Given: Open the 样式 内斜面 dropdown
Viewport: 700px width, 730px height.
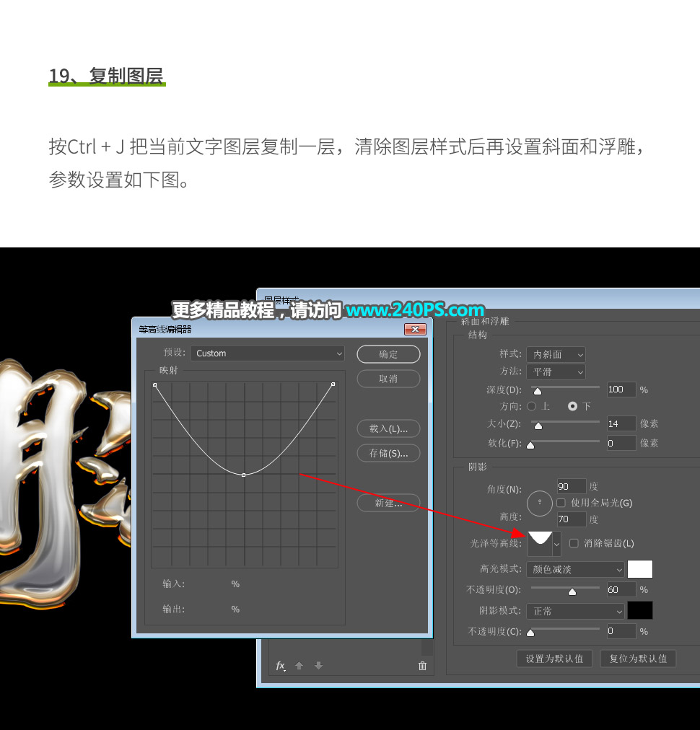Looking at the screenshot, I should click(556, 354).
